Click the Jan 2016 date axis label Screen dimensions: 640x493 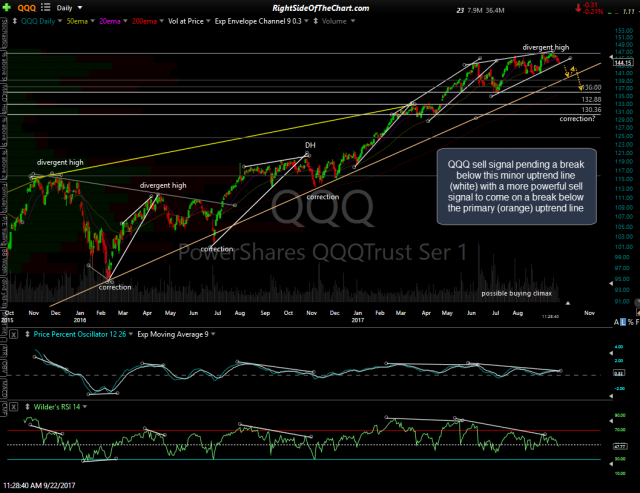point(80,316)
